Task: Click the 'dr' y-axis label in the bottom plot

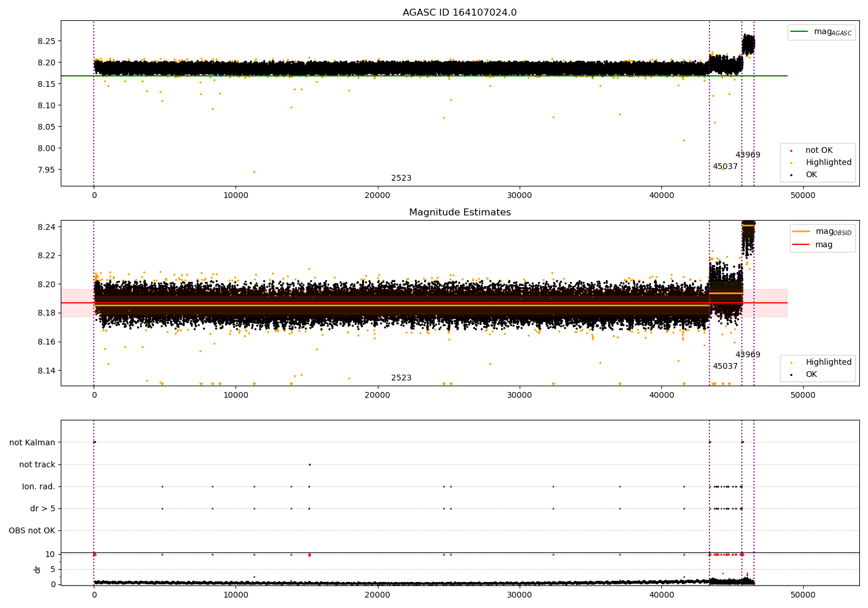Action: tap(38, 569)
